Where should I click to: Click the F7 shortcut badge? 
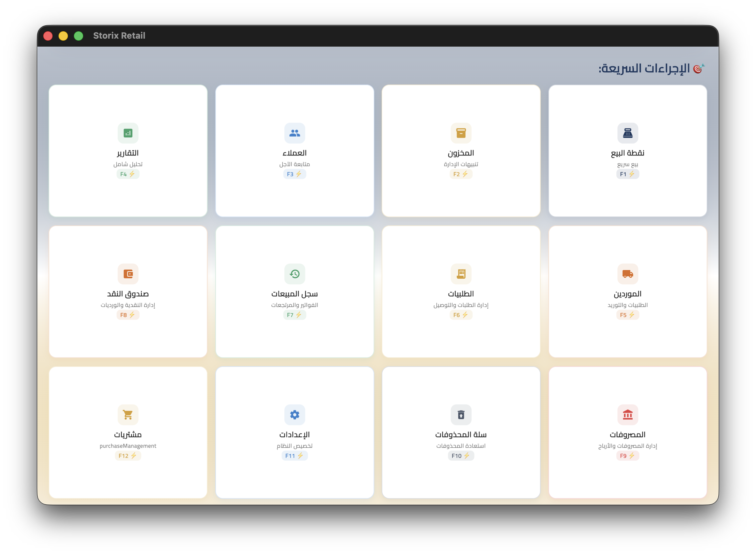click(x=294, y=315)
